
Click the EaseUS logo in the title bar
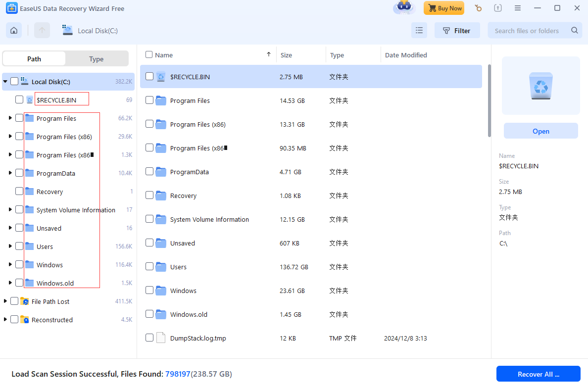coord(11,8)
